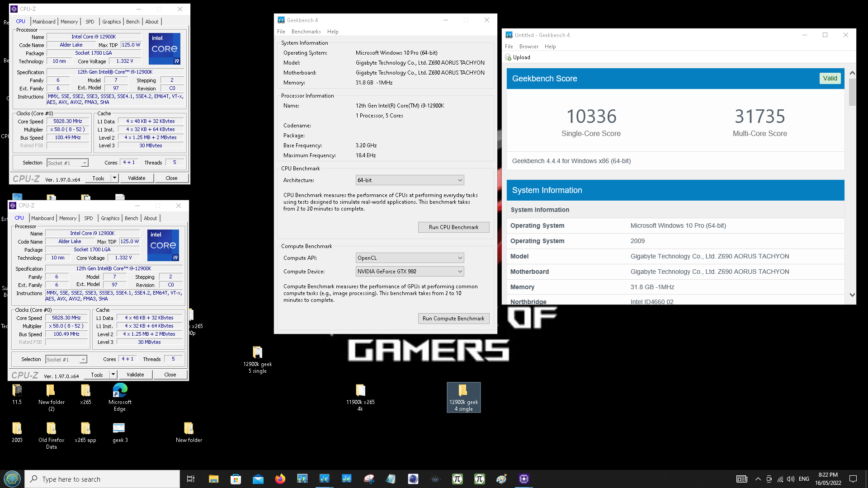Open Task View on the taskbar
The image size is (868, 488).
click(x=191, y=479)
